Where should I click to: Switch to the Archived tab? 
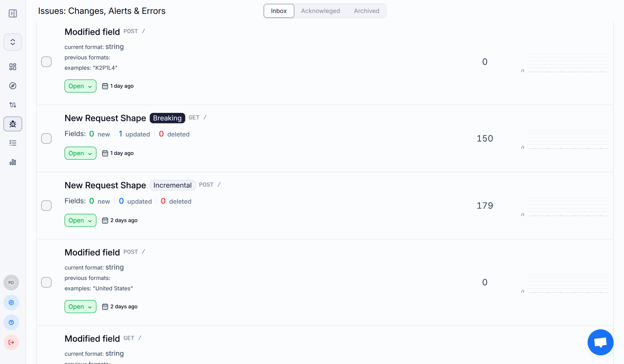click(x=366, y=11)
